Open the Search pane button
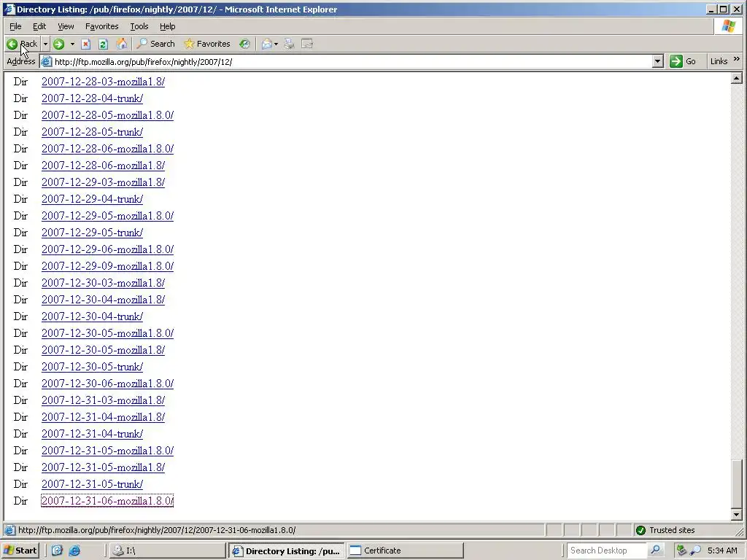This screenshot has width=747, height=560. point(156,44)
